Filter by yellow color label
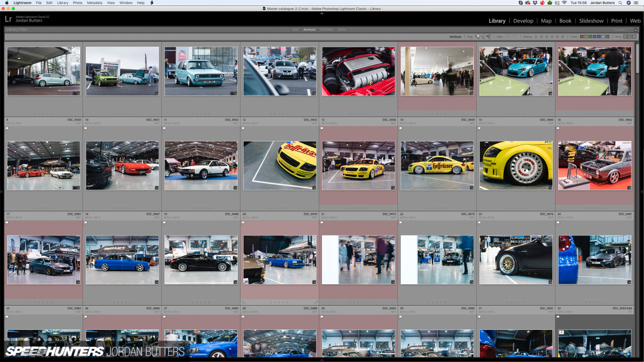Image resolution: width=644 pixels, height=362 pixels. [x=586, y=36]
